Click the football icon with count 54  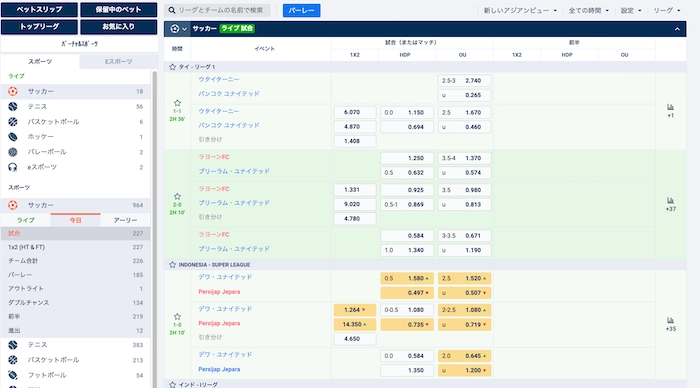(x=13, y=375)
